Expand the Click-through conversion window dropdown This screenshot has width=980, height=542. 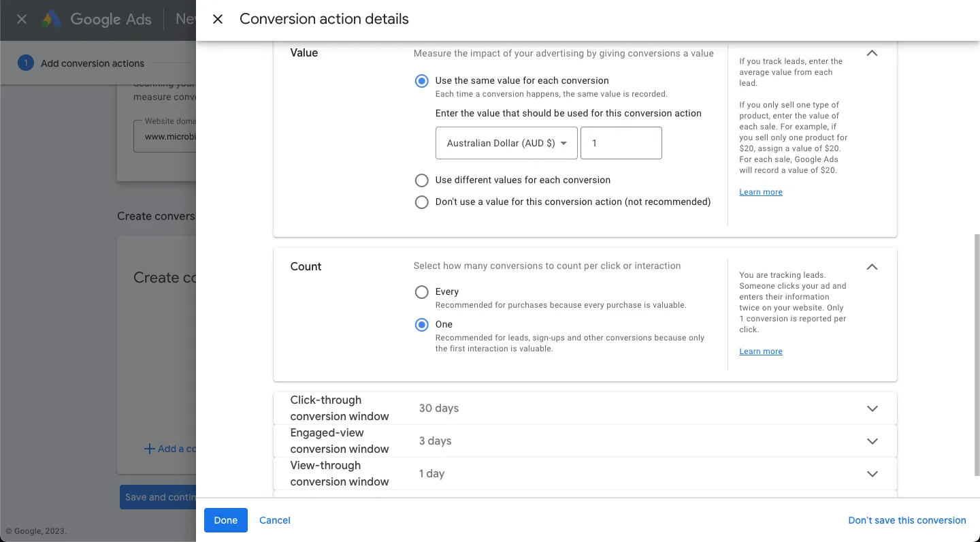[x=872, y=408]
